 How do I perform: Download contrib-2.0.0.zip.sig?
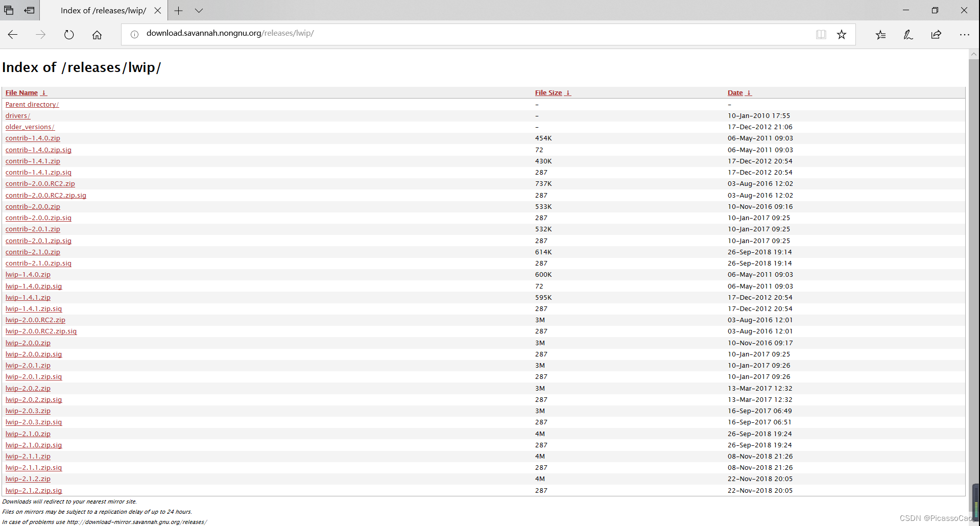38,218
